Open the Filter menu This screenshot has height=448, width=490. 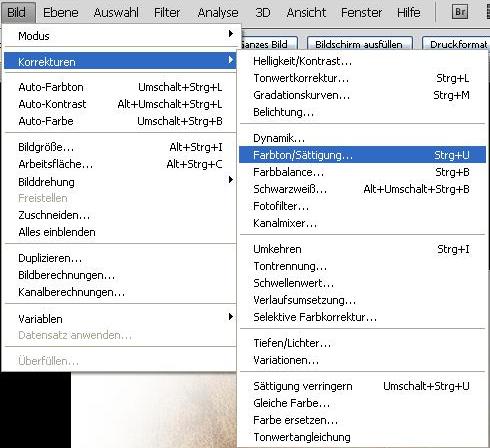point(167,13)
